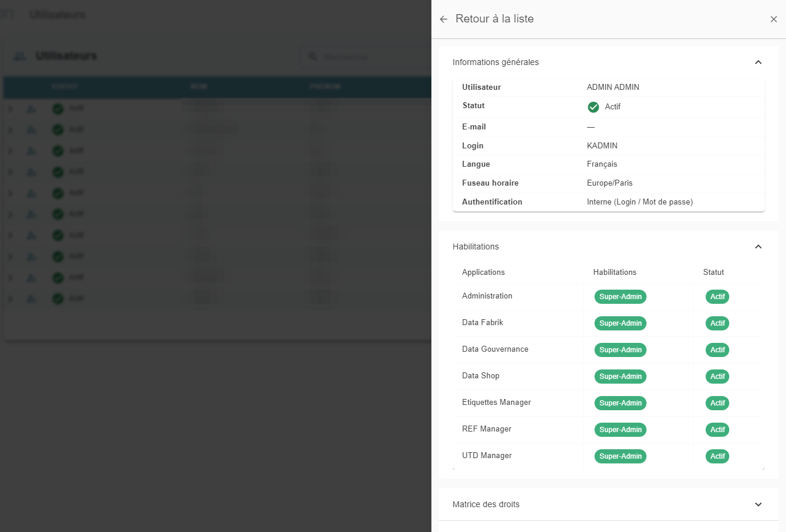Click the 'ADMIN ADMIN' user name value
Screen dimensions: 786x532
tap(613, 87)
